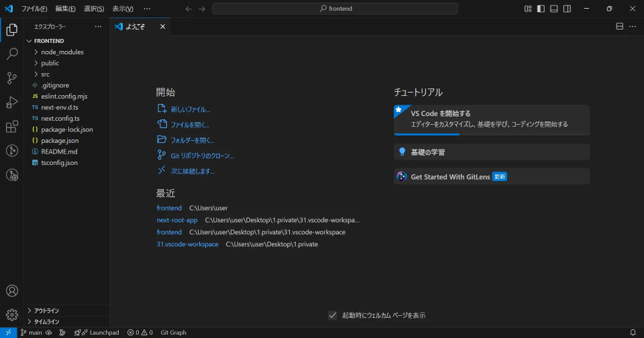Select the ようこそ tab
Screen dimensions: 644x338
(x=140, y=27)
